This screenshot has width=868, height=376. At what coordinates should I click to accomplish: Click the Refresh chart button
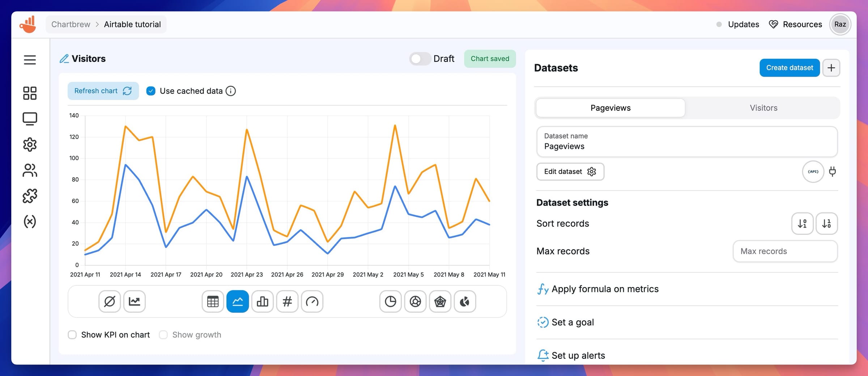pyautogui.click(x=103, y=91)
